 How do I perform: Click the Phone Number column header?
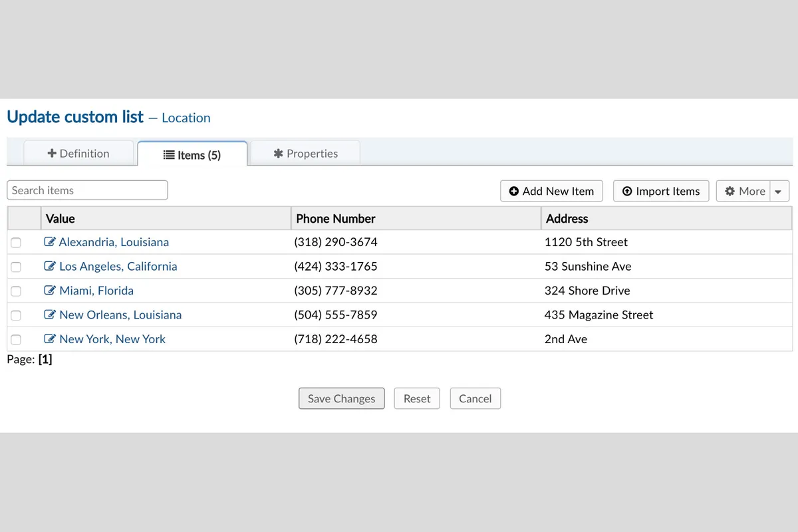tap(336, 218)
